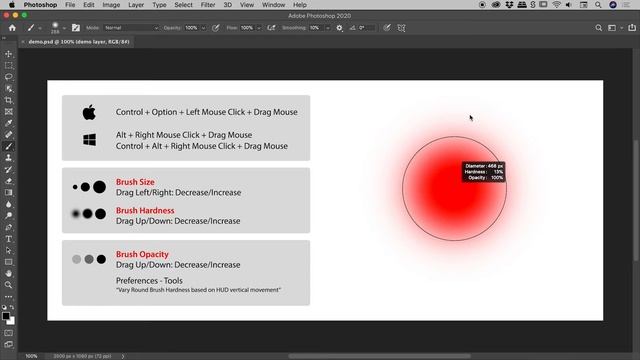640x360 pixels.
Task: Open smoothing options gear
Action: click(x=339, y=28)
